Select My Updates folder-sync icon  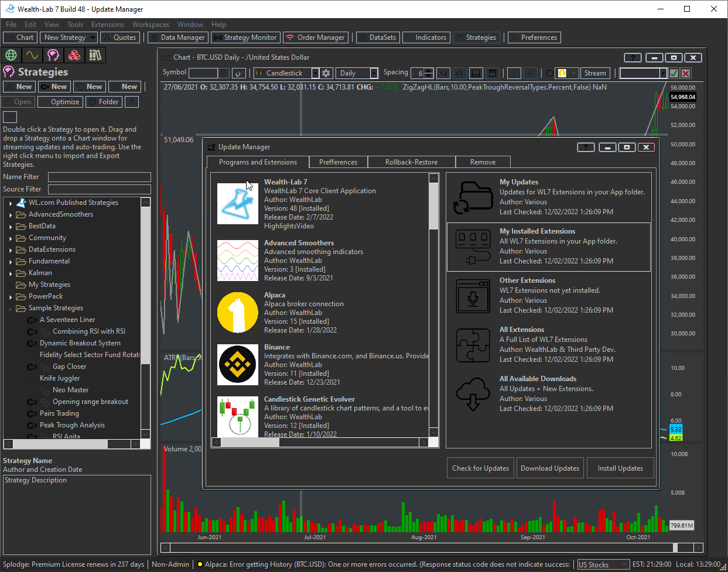473,197
